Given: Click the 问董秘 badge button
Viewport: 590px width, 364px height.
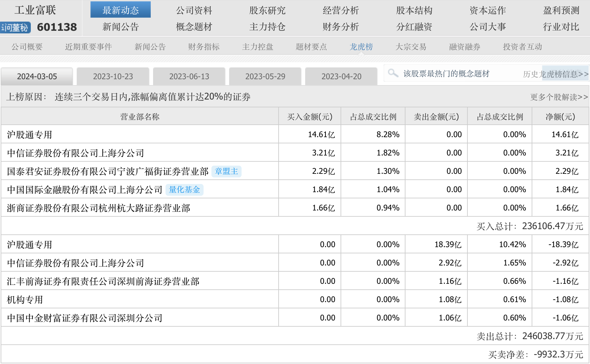Looking at the screenshot, I should click(x=15, y=27).
